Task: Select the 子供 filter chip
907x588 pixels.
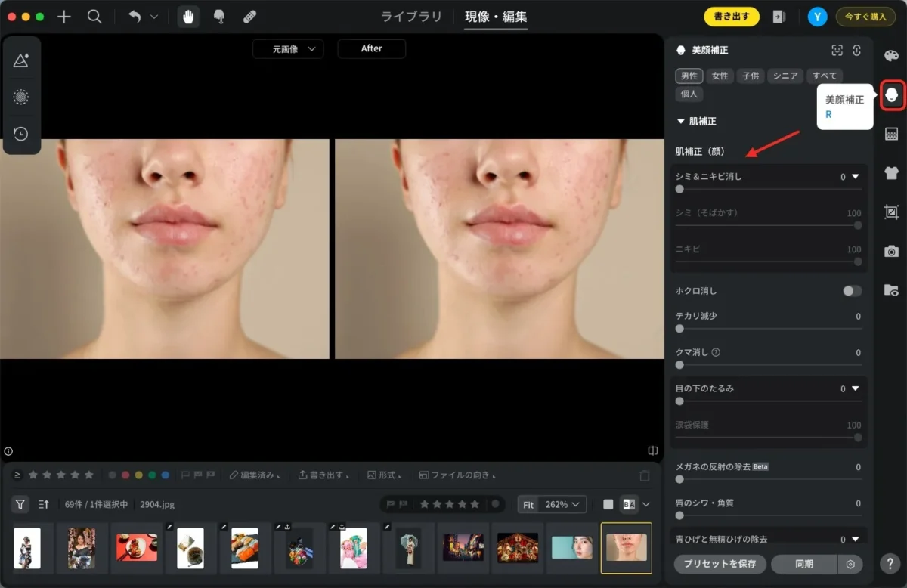Action: [x=751, y=76]
